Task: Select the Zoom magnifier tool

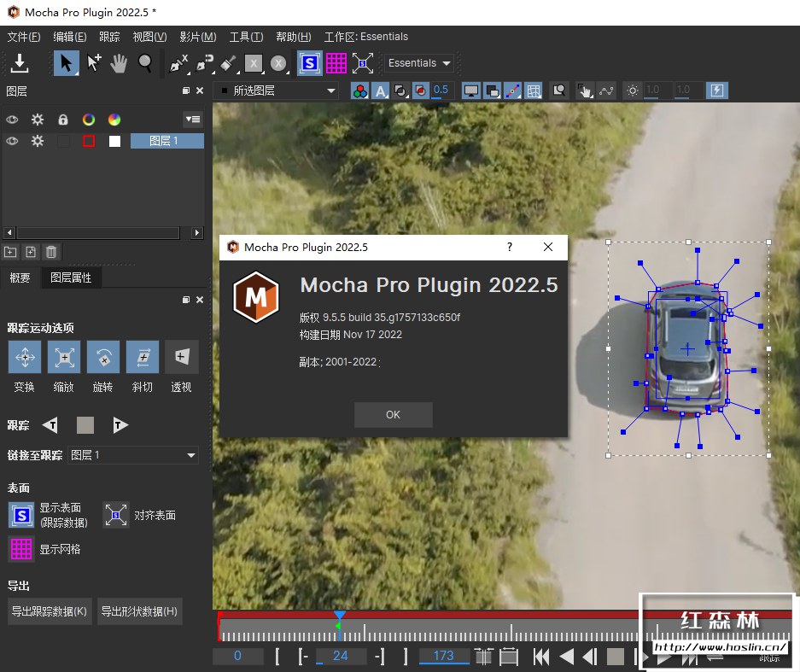Action: tap(145, 62)
